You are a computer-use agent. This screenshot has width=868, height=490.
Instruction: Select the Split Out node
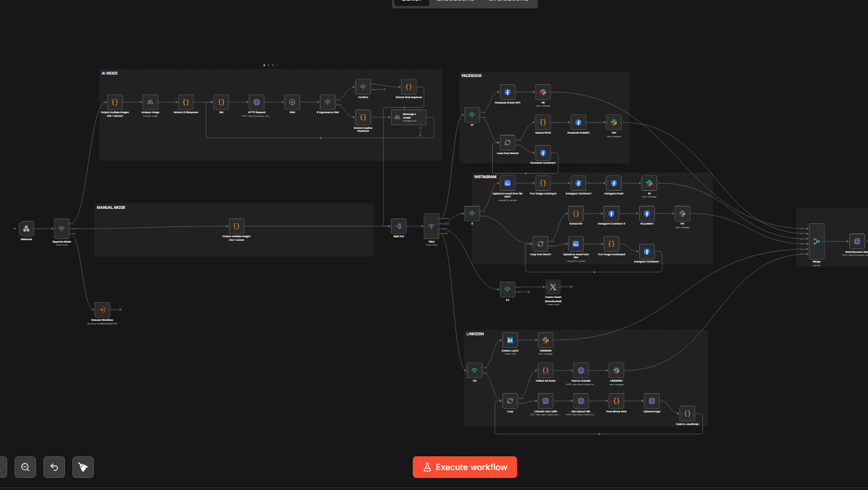(399, 226)
